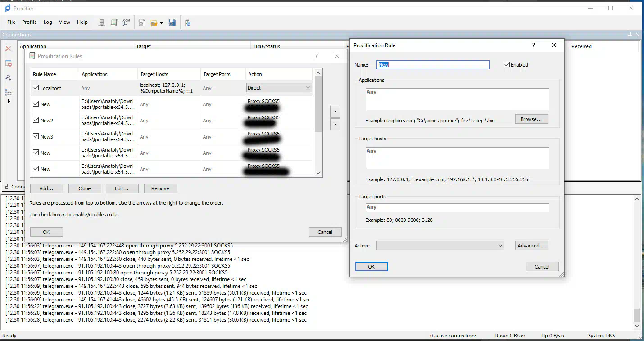Click the list view icon in Connections sidebar
The height and width of the screenshot is (341, 644).
pos(8,92)
